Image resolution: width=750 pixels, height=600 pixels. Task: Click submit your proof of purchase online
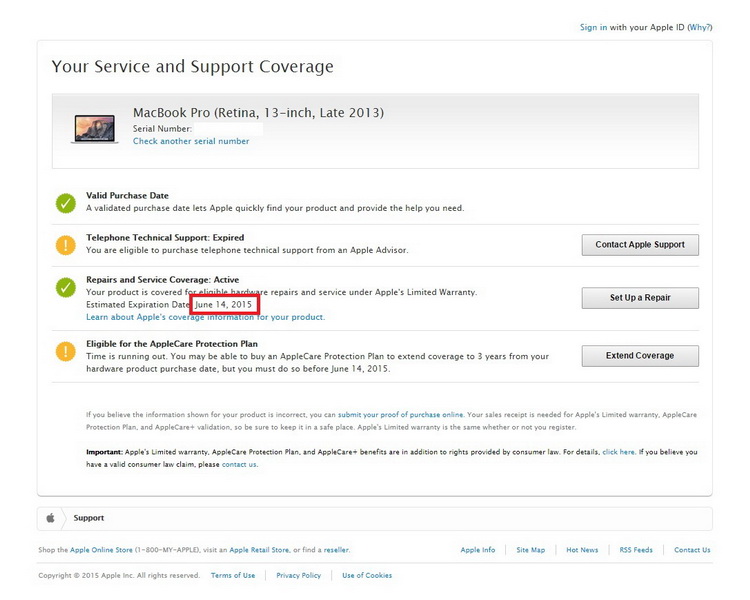(x=400, y=414)
